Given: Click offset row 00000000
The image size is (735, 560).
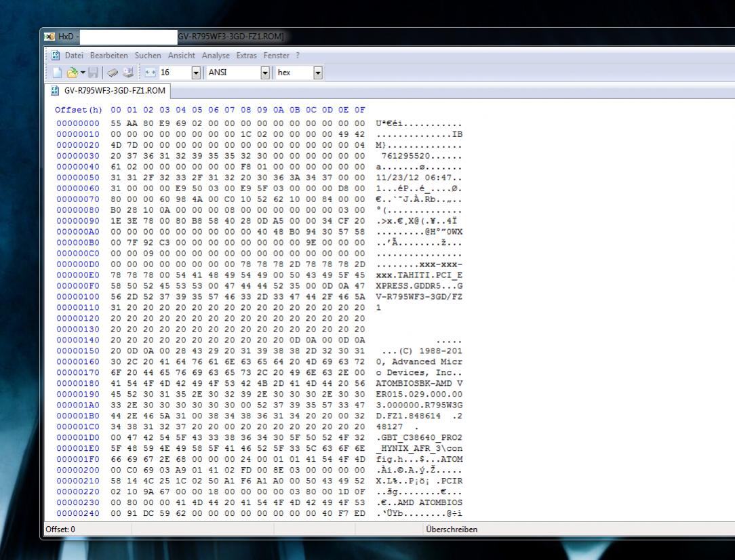Looking at the screenshot, I should 78,123.
